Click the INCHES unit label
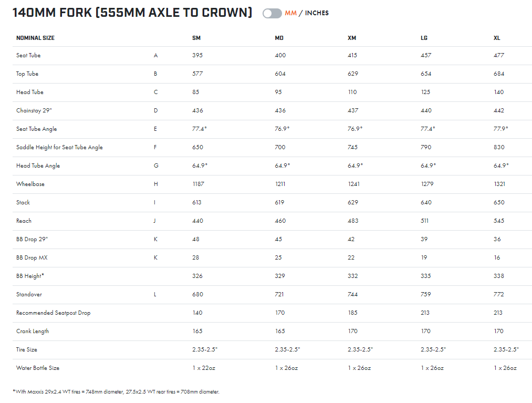 pos(317,13)
